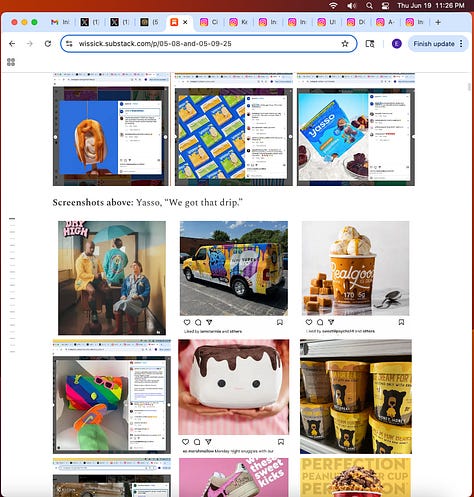Image resolution: width=474 pixels, height=497 pixels.
Task: Share the Realgood ice cream post
Action: click(x=331, y=322)
